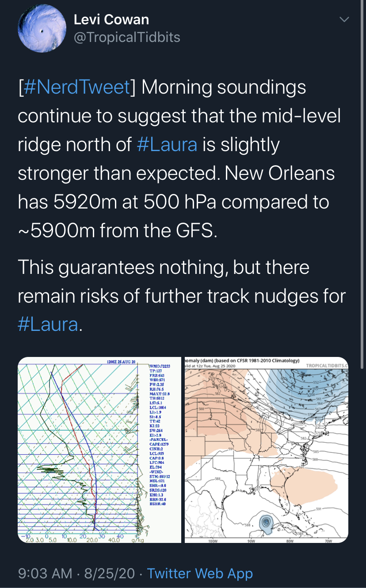Click the Laura storm contours on the map
The width and height of the screenshot is (366, 588).
pos(266,522)
